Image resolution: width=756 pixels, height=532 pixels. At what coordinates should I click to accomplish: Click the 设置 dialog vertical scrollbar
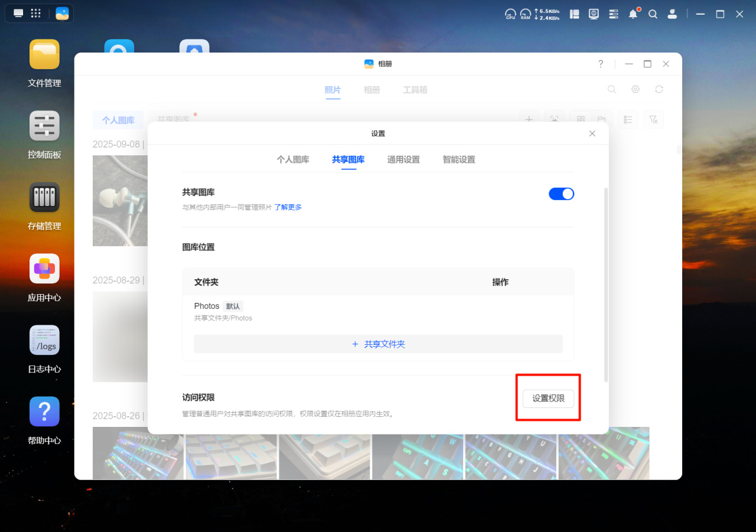click(x=605, y=285)
